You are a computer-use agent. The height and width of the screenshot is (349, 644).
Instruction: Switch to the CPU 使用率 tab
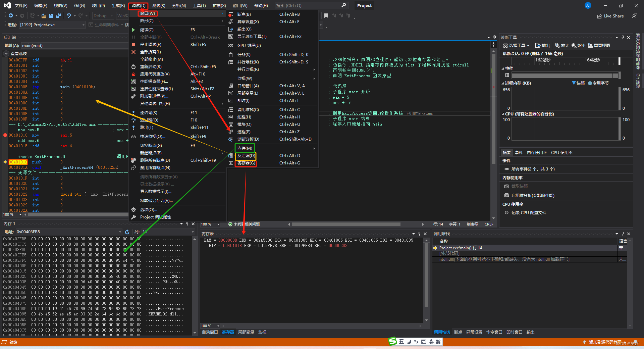tap(562, 153)
